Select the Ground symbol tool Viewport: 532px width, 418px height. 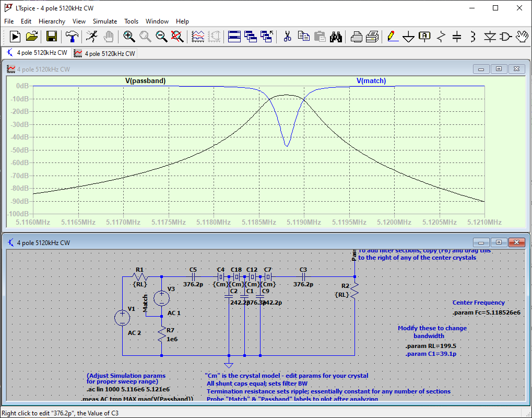point(408,37)
